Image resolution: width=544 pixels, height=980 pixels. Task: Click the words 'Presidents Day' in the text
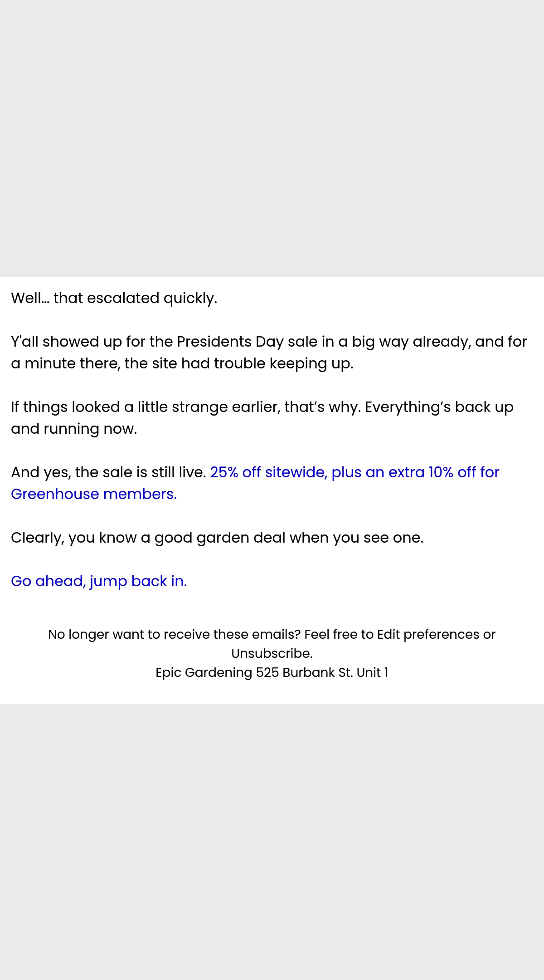pos(230,342)
